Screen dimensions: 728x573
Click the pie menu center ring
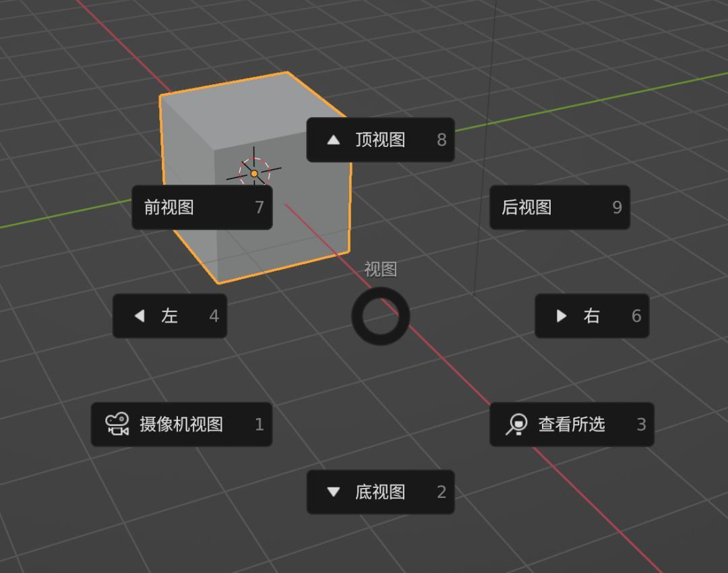(x=380, y=315)
